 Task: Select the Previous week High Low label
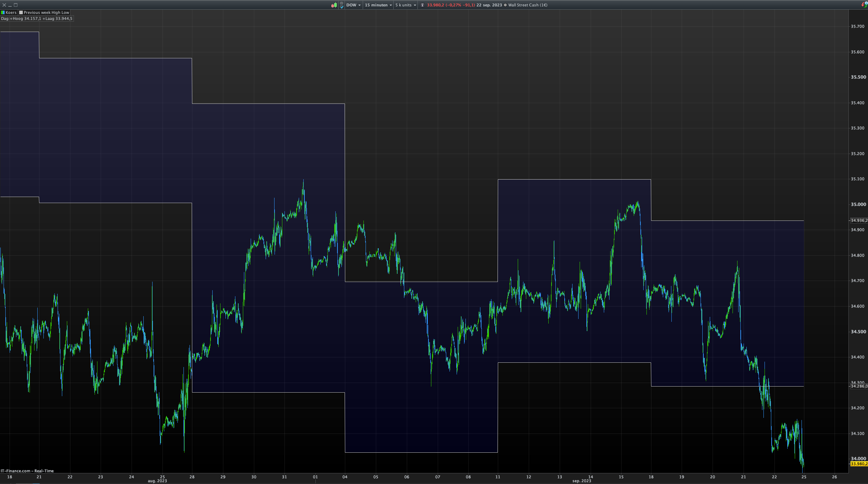click(46, 12)
